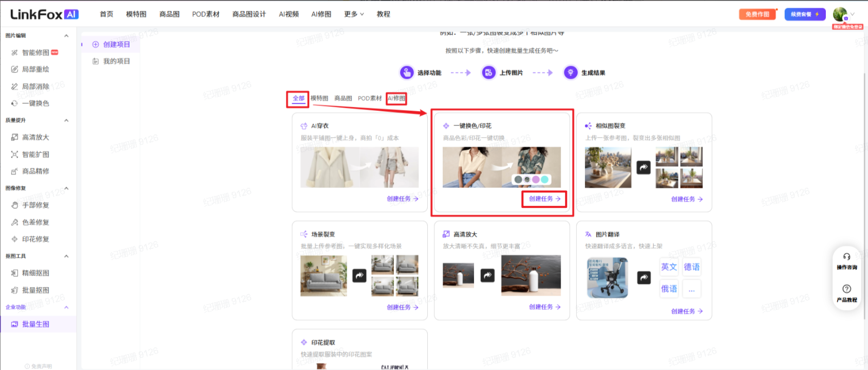Open the 色差修复 sidebar icon
The image size is (868, 370).
[14, 222]
